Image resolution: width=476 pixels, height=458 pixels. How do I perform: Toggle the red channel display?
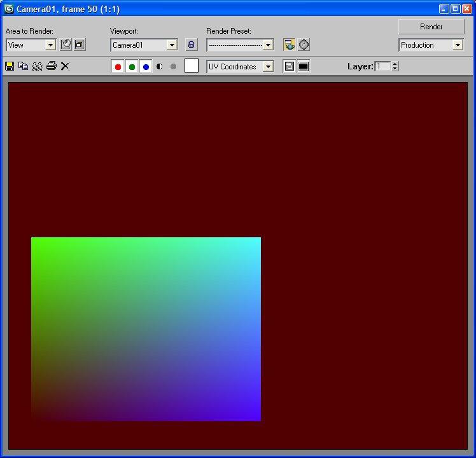[x=118, y=67]
